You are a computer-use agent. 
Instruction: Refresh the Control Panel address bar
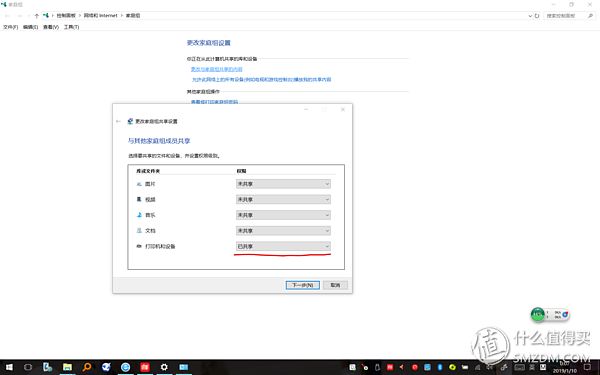pyautogui.click(x=537, y=16)
